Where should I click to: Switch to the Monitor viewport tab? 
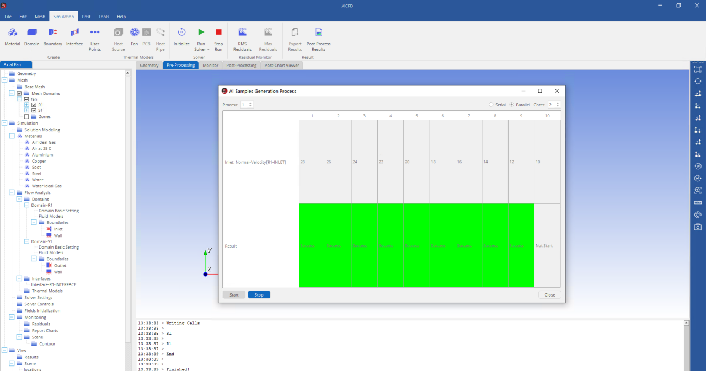(210, 65)
